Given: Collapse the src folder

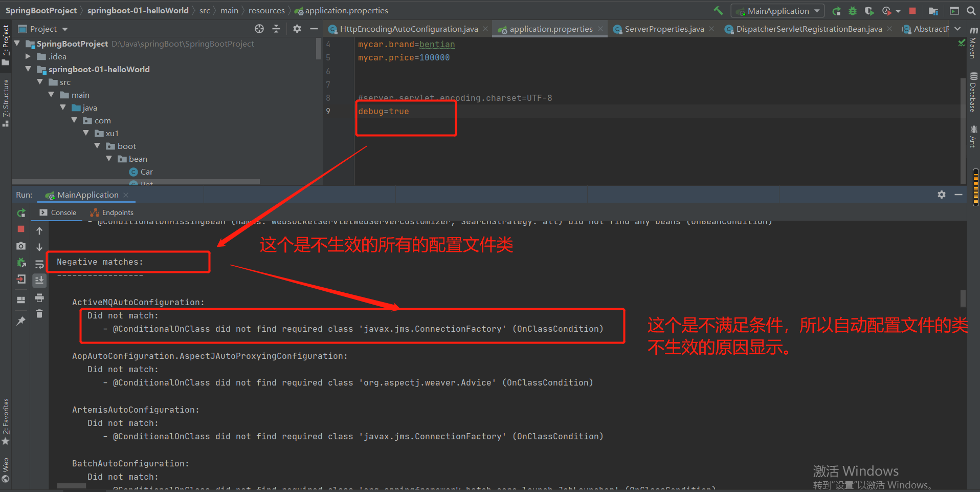Looking at the screenshot, I should coord(40,82).
